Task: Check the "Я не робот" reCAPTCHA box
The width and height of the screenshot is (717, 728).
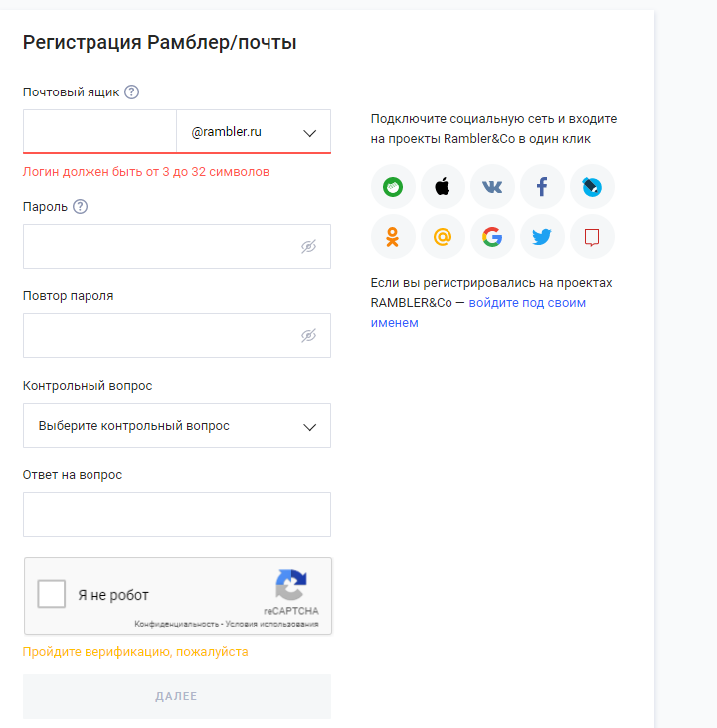Action: pyautogui.click(x=52, y=595)
